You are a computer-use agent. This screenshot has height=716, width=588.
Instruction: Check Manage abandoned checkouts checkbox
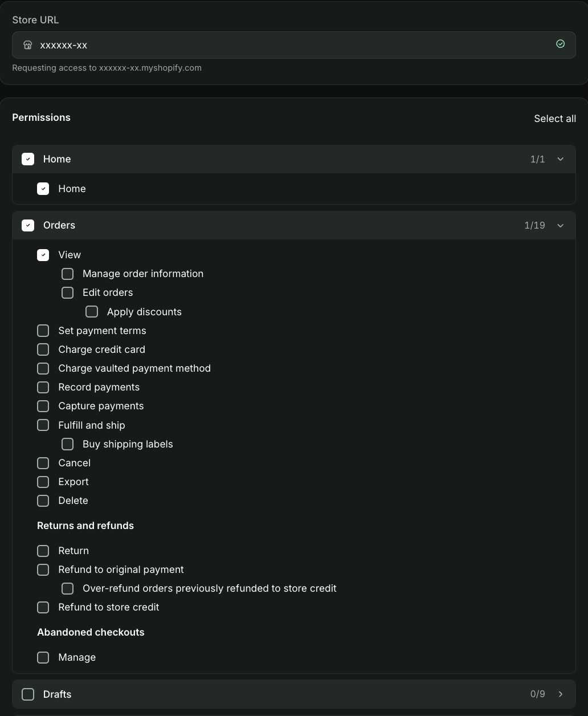pyautogui.click(x=43, y=657)
